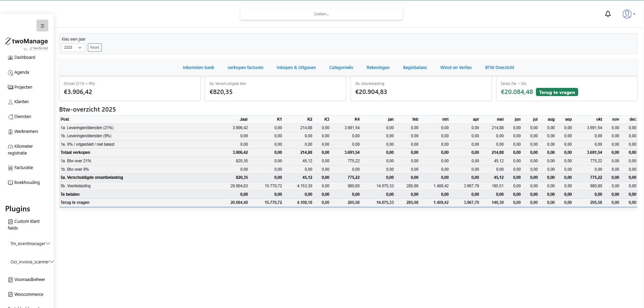Toggle the sidebar hamburger menu

pyautogui.click(x=42, y=26)
